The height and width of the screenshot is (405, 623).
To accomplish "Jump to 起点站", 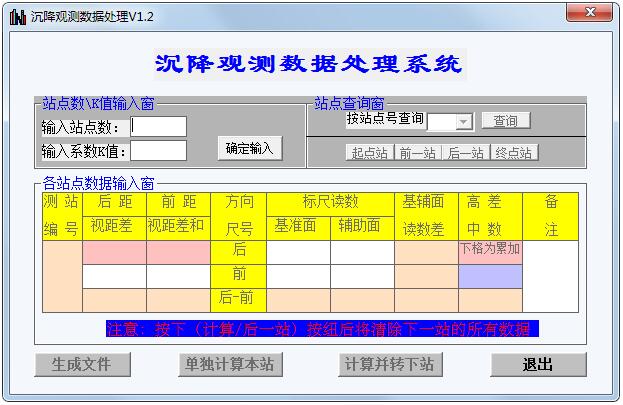I will pos(369,153).
